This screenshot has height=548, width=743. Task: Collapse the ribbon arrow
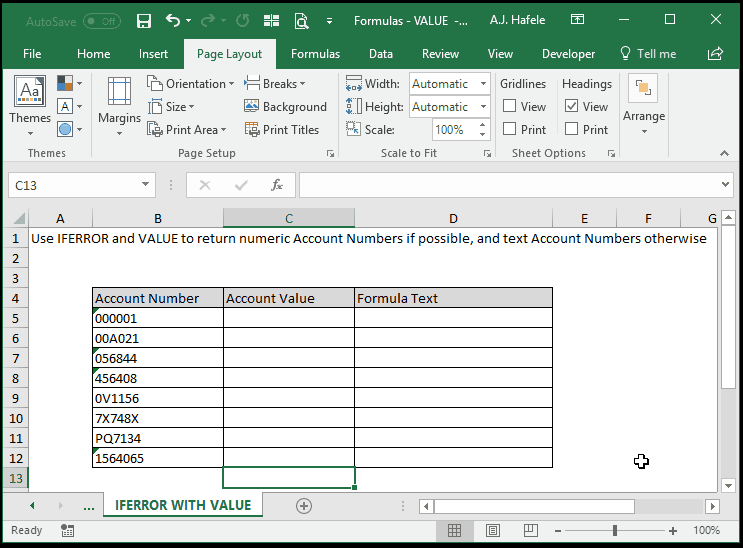[x=724, y=153]
